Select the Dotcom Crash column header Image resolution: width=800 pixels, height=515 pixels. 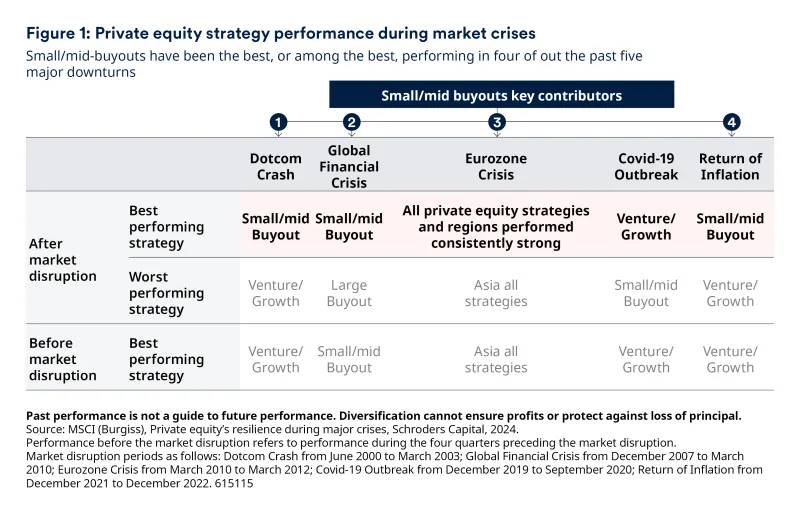(275, 166)
